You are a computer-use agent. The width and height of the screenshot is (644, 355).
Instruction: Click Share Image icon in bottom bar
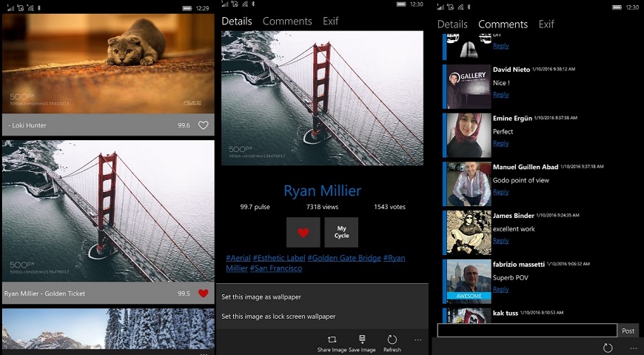click(332, 339)
